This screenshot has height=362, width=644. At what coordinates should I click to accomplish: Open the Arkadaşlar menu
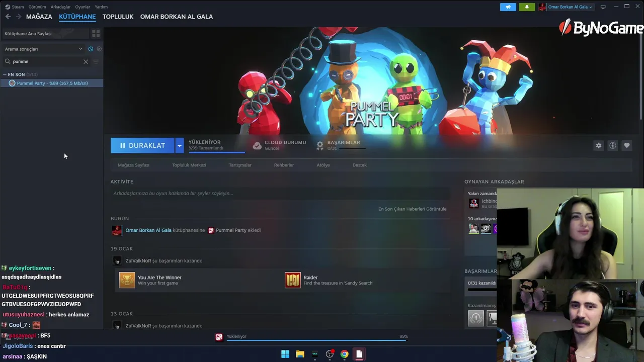(x=60, y=7)
